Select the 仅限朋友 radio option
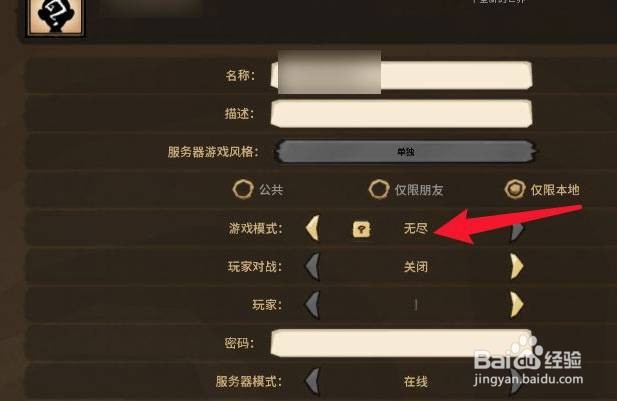617x401 pixels. pyautogui.click(x=379, y=189)
